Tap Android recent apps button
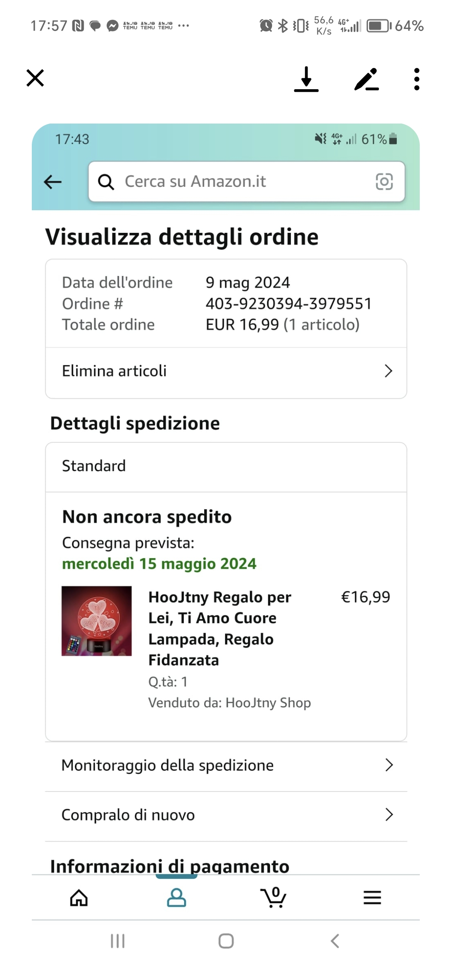The height and width of the screenshot is (980, 452). 118,941
